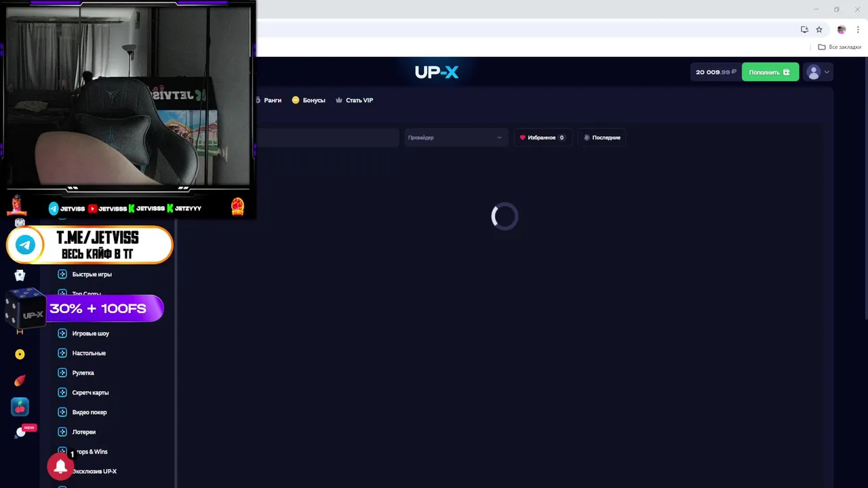
Task: Click the red rocket sidebar icon
Action: (20, 380)
